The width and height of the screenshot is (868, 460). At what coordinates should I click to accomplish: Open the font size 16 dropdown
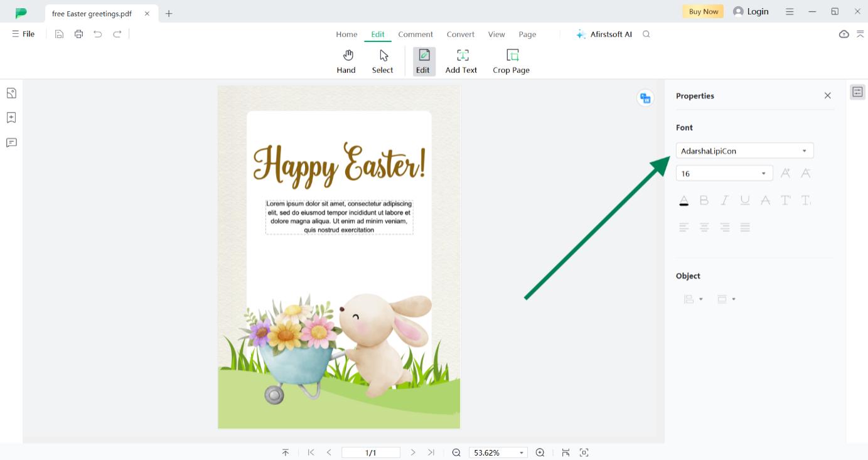[x=724, y=173]
